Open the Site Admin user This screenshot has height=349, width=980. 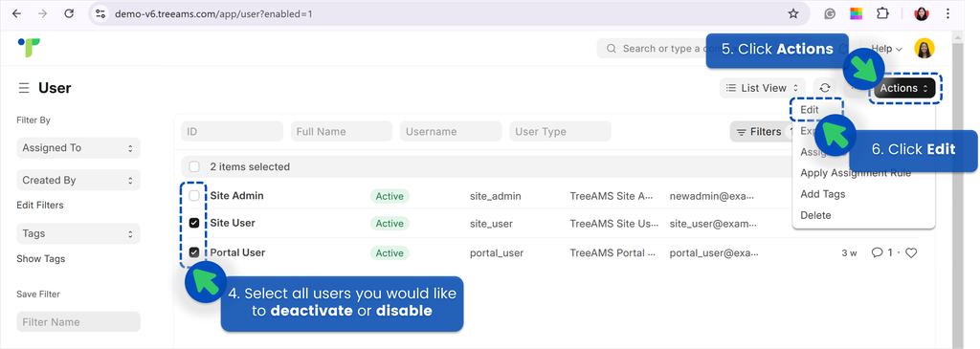click(x=237, y=195)
